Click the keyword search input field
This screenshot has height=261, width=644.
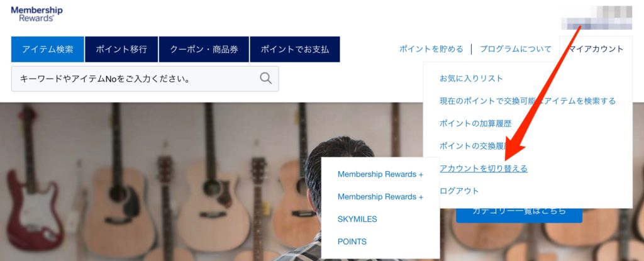point(145,79)
